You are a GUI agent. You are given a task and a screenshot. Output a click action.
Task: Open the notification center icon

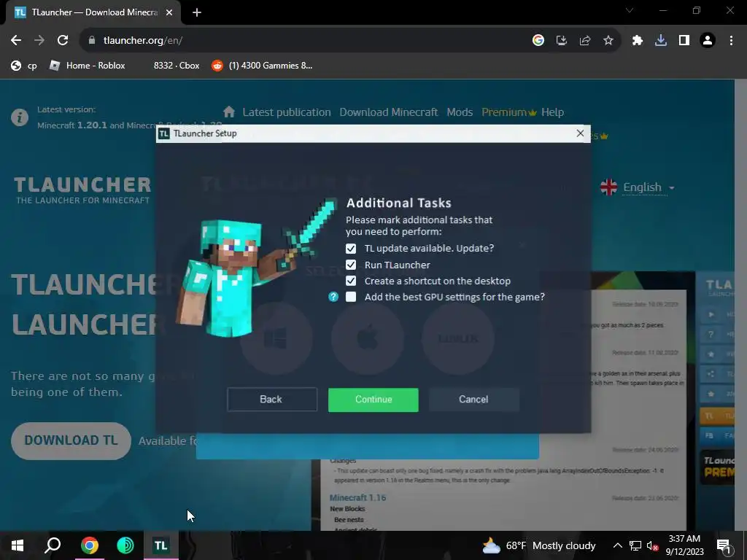(x=724, y=545)
